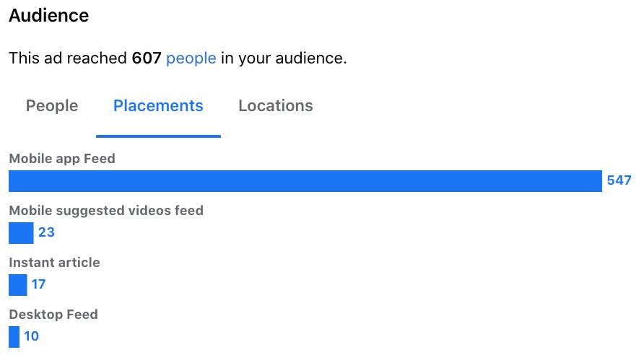Click the bold 607 reach number

coord(146,58)
